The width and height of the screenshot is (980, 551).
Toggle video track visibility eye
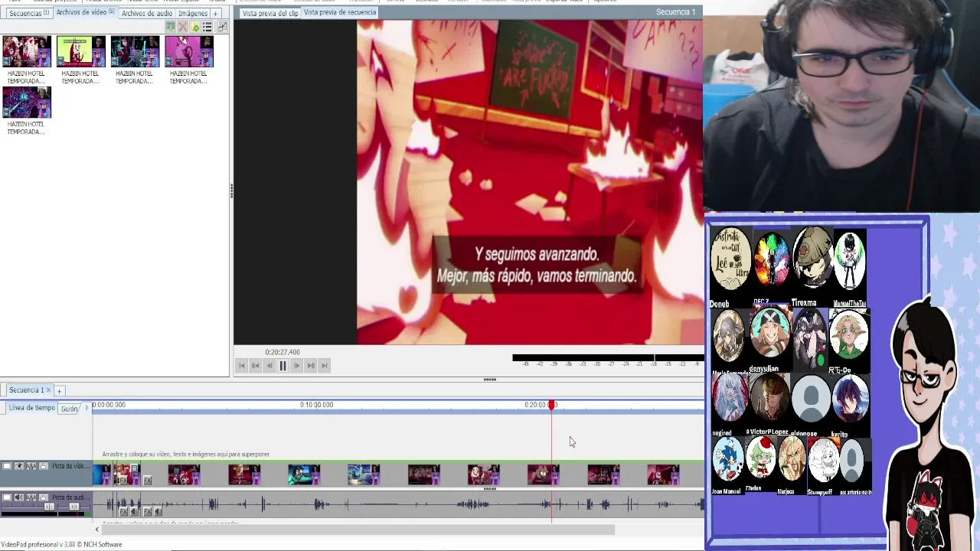(x=19, y=466)
